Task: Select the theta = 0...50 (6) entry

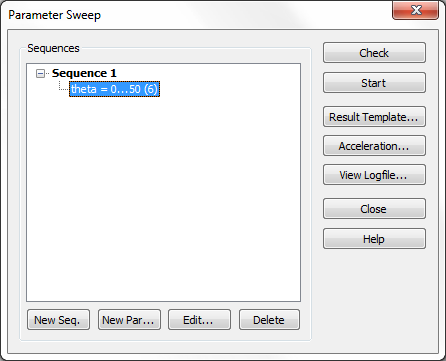Action: click(114, 89)
